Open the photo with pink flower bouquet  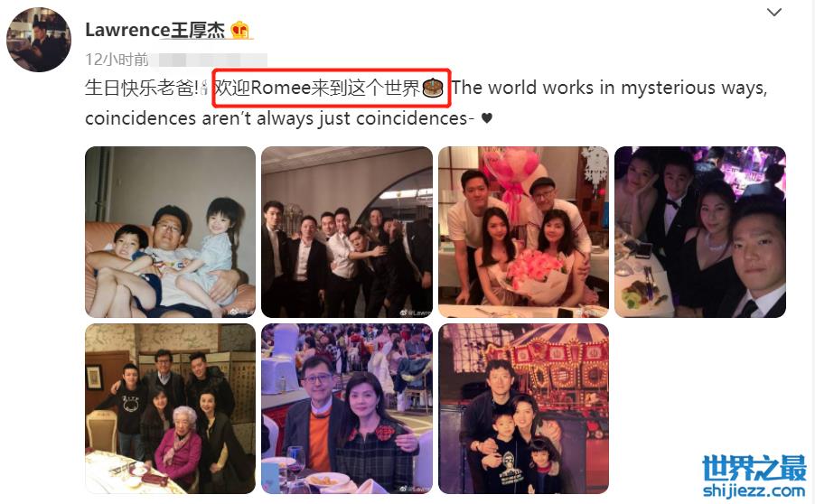[x=523, y=232]
